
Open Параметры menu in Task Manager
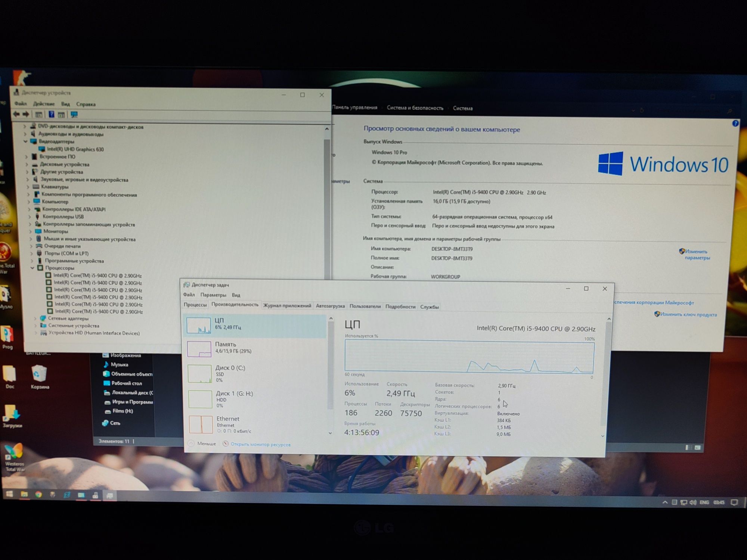213,295
